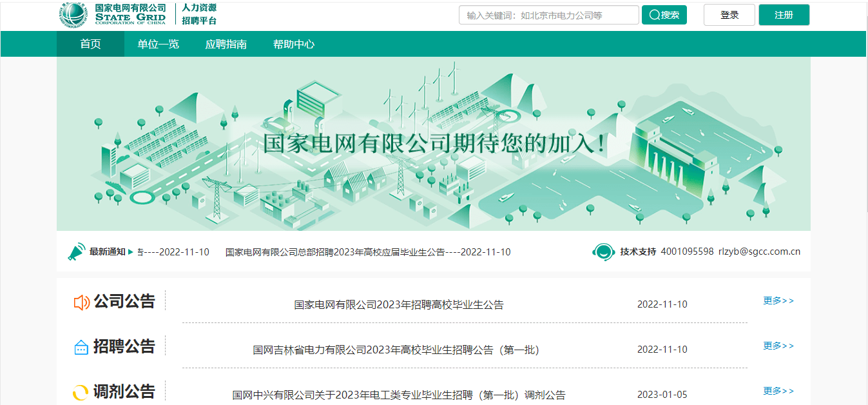Expand 更多>> for 调剂公告 row
This screenshot has width=868, height=405.
point(778,391)
